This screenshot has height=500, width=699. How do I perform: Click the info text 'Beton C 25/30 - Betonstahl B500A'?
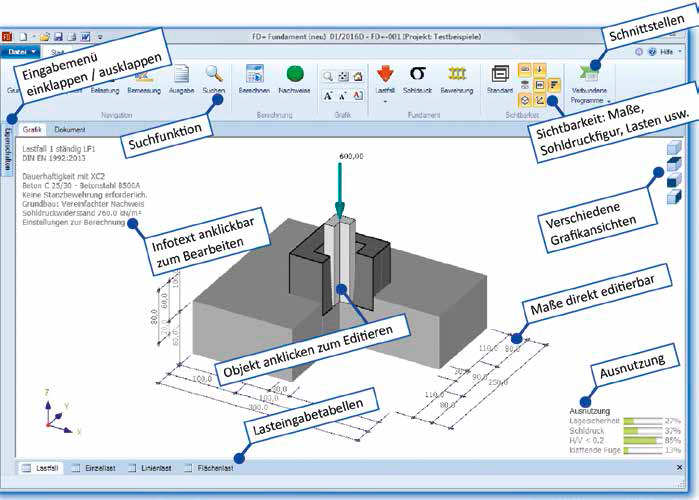pos(81,185)
